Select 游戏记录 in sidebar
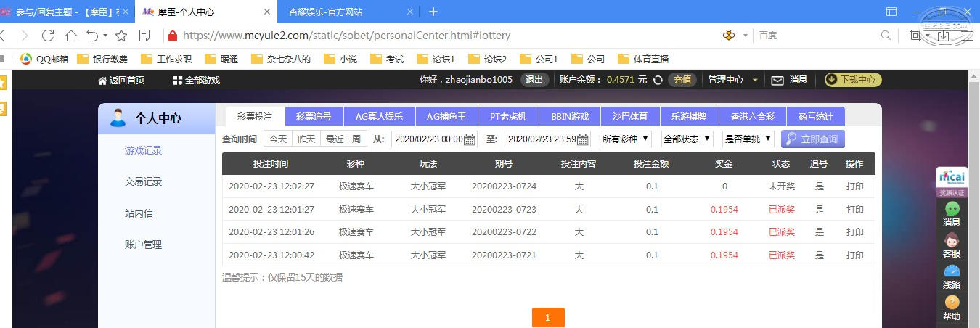 click(143, 150)
